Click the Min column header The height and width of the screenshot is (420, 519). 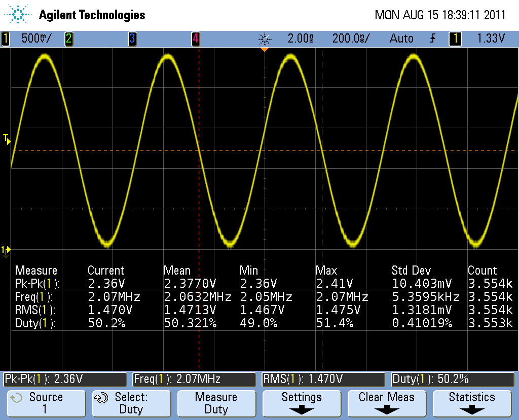(x=248, y=271)
